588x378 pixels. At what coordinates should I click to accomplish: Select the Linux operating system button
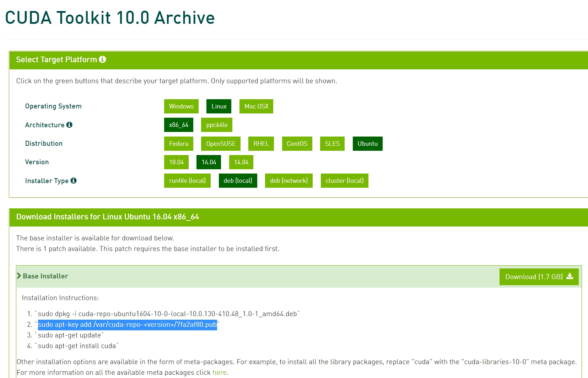pos(219,106)
